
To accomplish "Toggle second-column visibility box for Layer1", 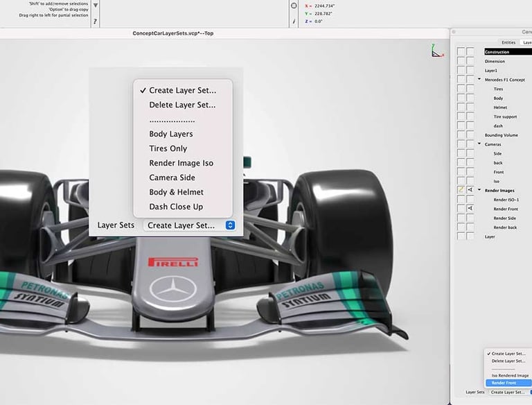I will pyautogui.click(x=470, y=70).
